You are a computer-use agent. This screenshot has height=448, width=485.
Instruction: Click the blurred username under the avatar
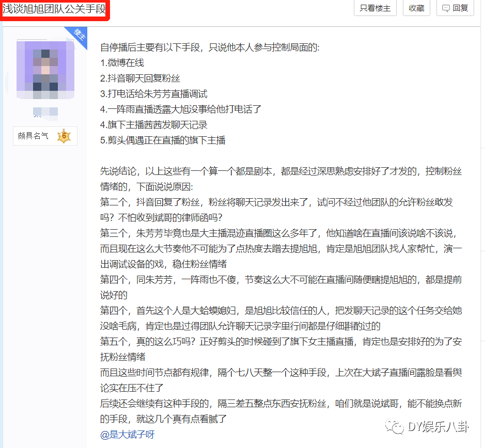tap(45, 113)
